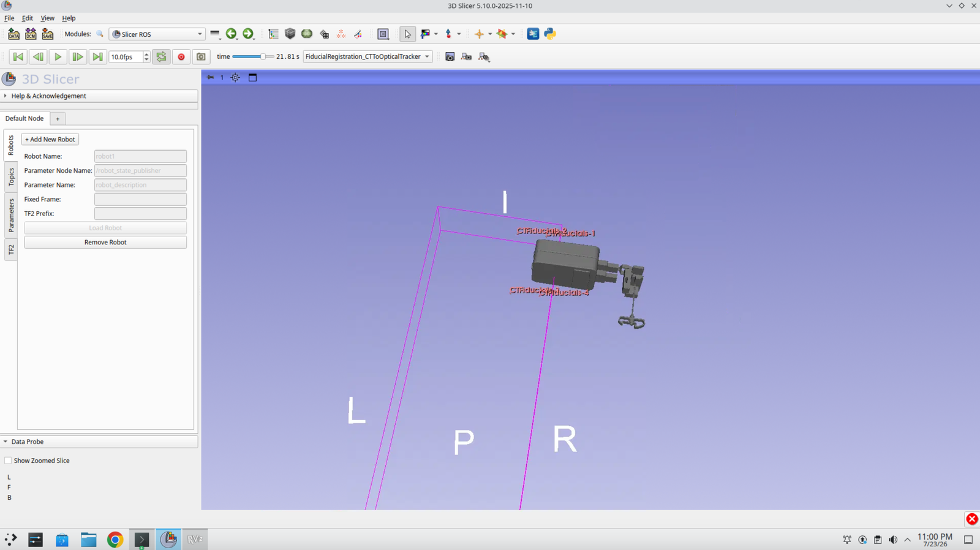Open the window/level tool dropdown arrow
Viewport: 980px width, 550px height.
(x=436, y=34)
